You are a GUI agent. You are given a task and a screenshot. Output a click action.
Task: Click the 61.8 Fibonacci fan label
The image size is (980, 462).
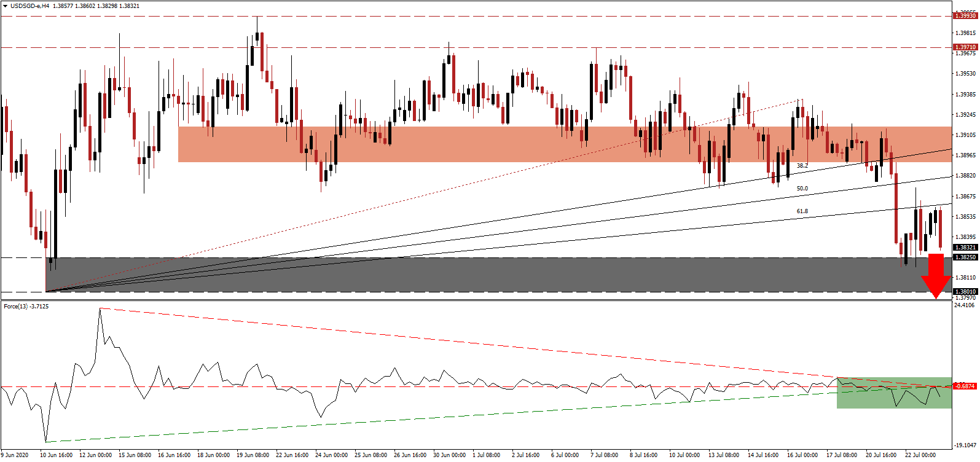(802, 211)
